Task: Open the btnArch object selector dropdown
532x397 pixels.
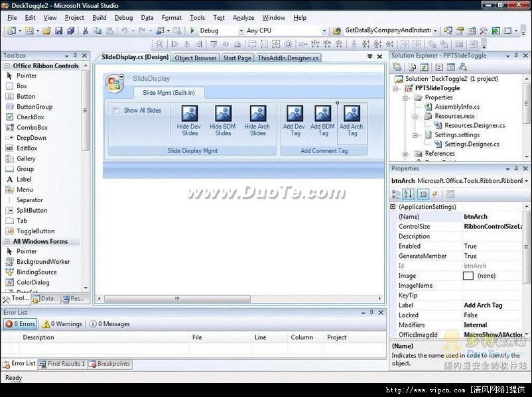Action: coord(527,181)
